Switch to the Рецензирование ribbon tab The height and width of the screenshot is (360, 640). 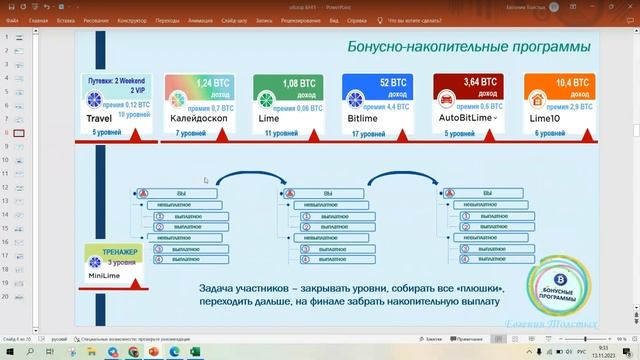(x=300, y=20)
